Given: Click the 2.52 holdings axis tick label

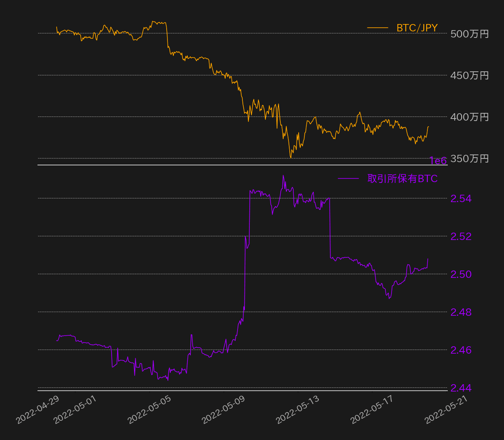Looking at the screenshot, I should 461,236.
